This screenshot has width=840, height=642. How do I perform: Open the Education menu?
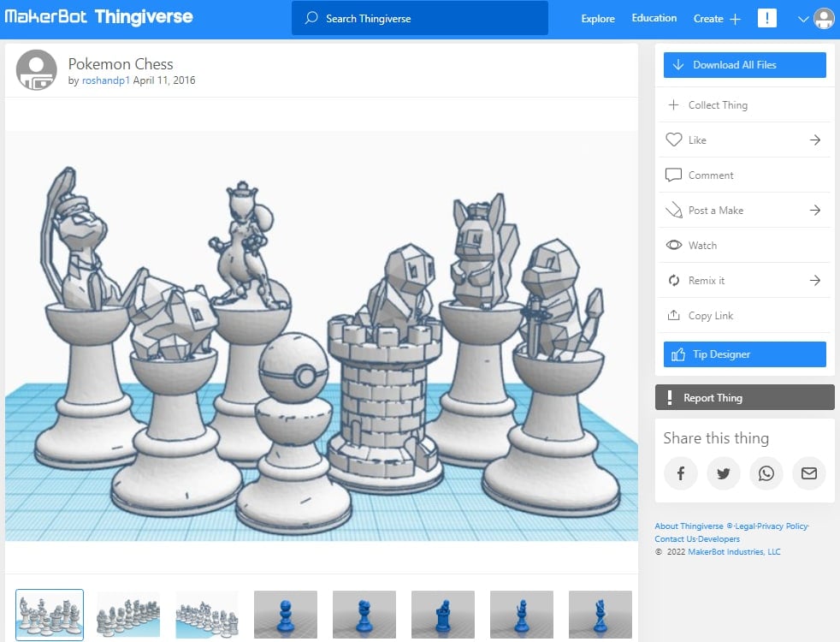click(654, 18)
